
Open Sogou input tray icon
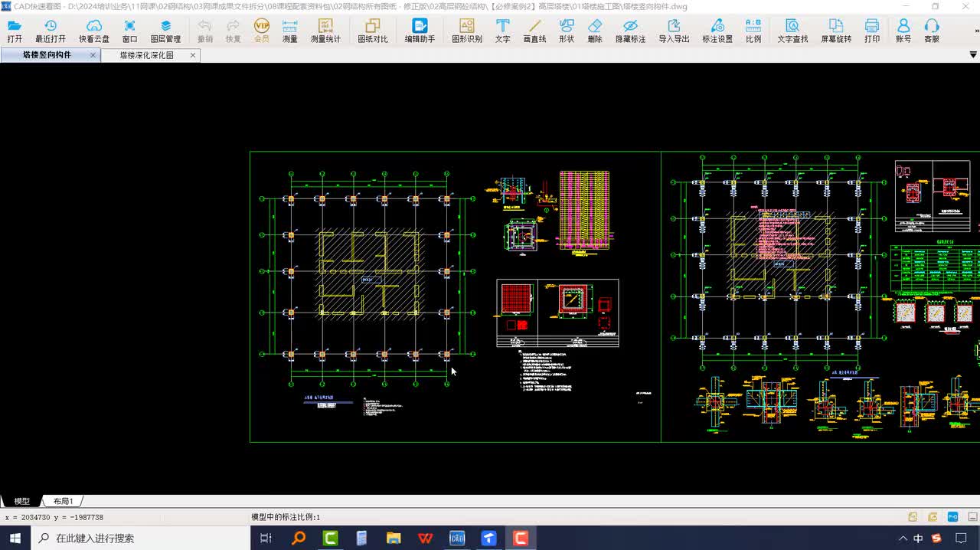(936, 539)
